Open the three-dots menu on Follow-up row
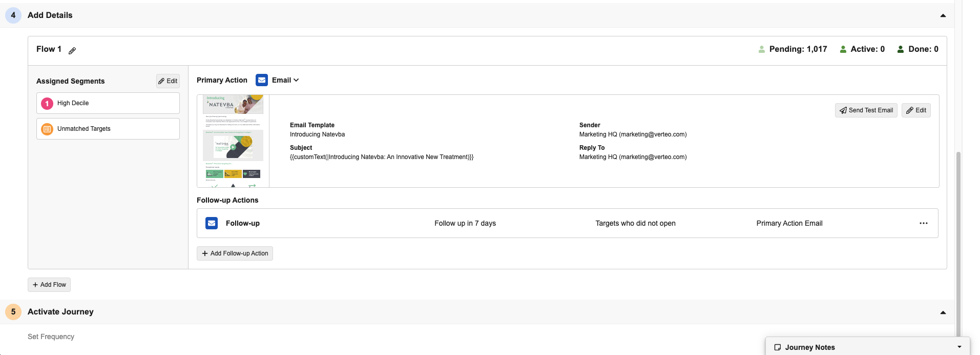980x355 pixels. coord(924,223)
